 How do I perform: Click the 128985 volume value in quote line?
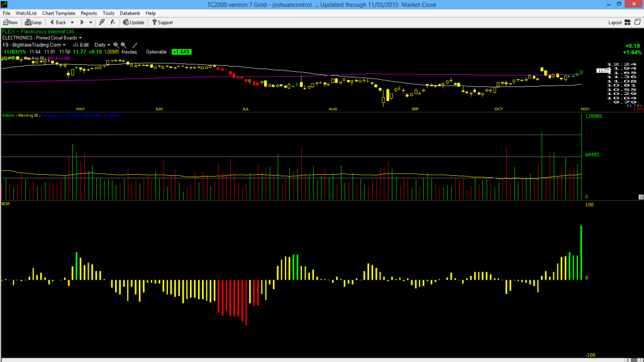click(111, 52)
